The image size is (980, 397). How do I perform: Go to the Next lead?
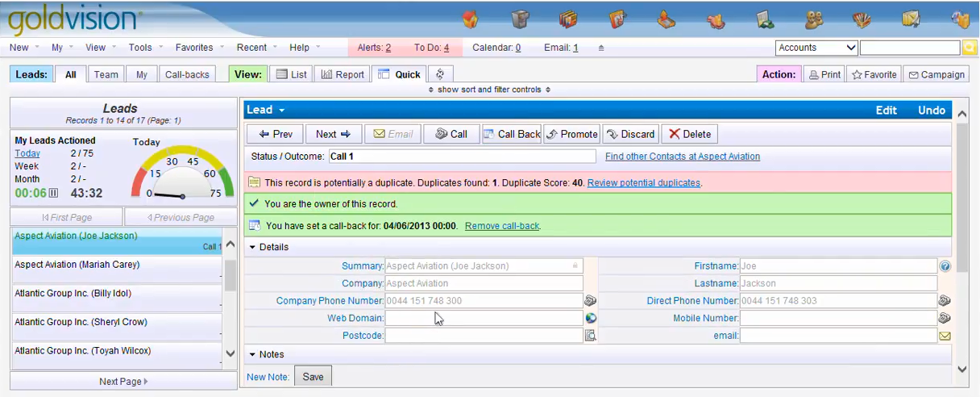click(333, 134)
